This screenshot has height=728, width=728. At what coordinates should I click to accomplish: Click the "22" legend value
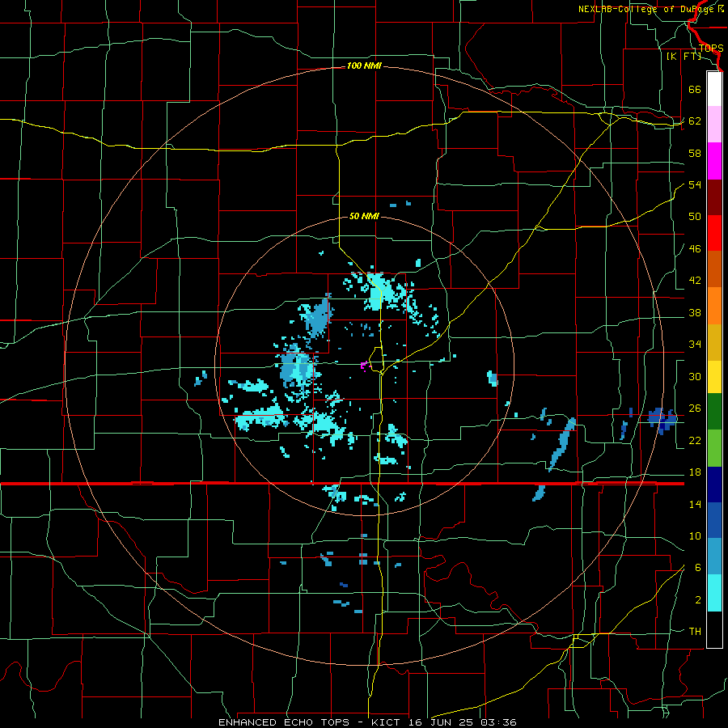coord(695,440)
